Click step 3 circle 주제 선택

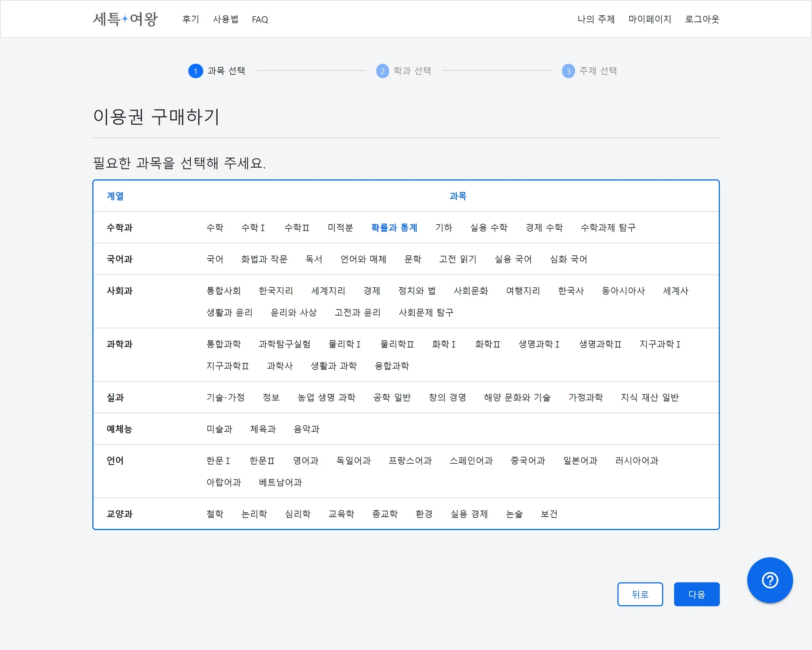point(568,71)
